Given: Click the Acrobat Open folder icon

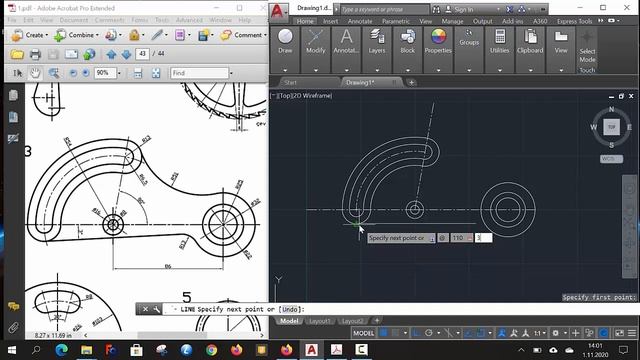Looking at the screenshot, I should point(17,54).
